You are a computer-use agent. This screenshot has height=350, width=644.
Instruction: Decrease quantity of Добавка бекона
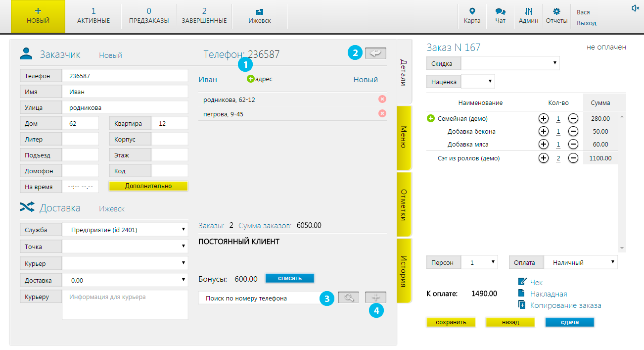(573, 132)
